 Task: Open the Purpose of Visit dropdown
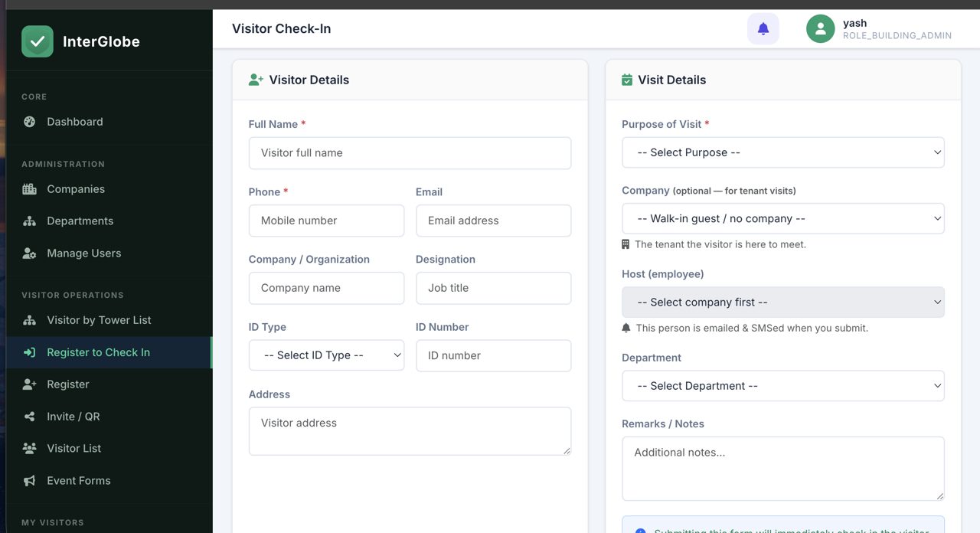tap(782, 152)
